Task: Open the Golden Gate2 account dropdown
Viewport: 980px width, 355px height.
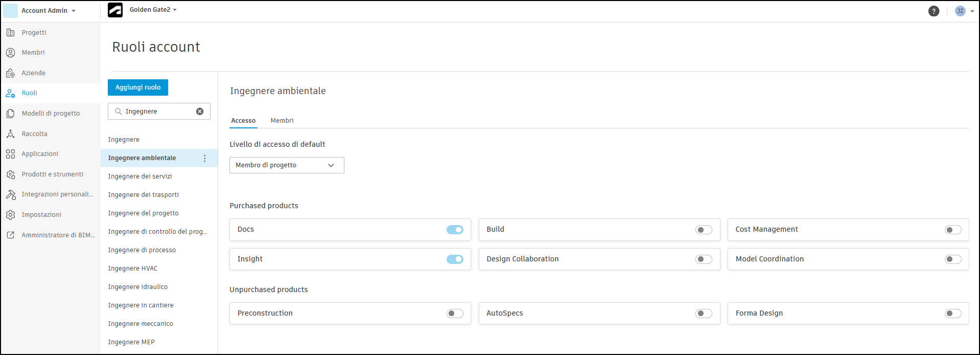Action: click(x=153, y=10)
